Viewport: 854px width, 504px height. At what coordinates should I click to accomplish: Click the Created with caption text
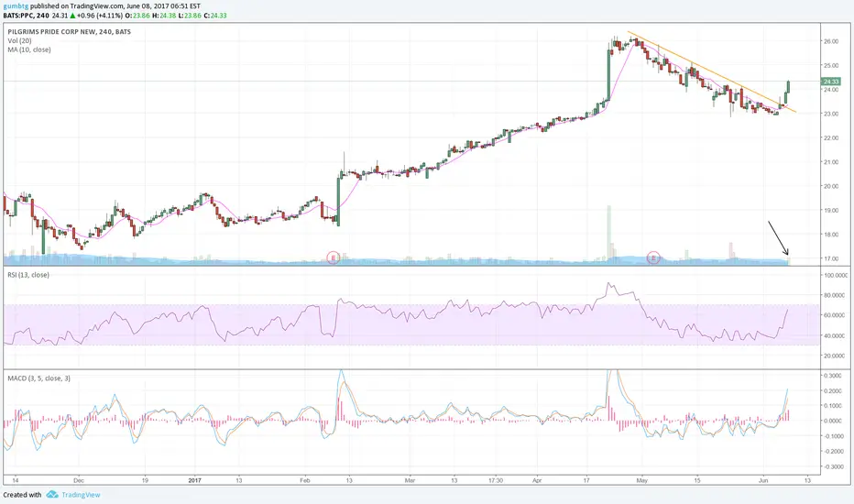(22, 495)
